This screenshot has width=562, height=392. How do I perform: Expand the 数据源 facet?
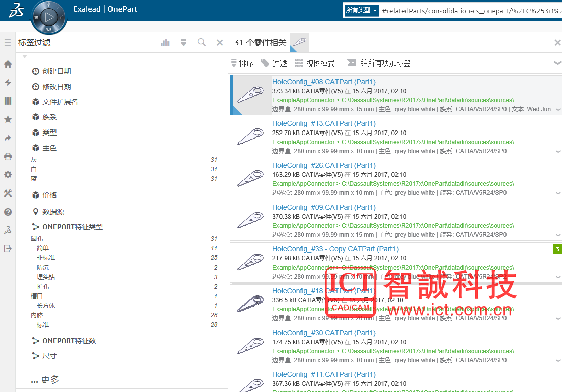47,211
